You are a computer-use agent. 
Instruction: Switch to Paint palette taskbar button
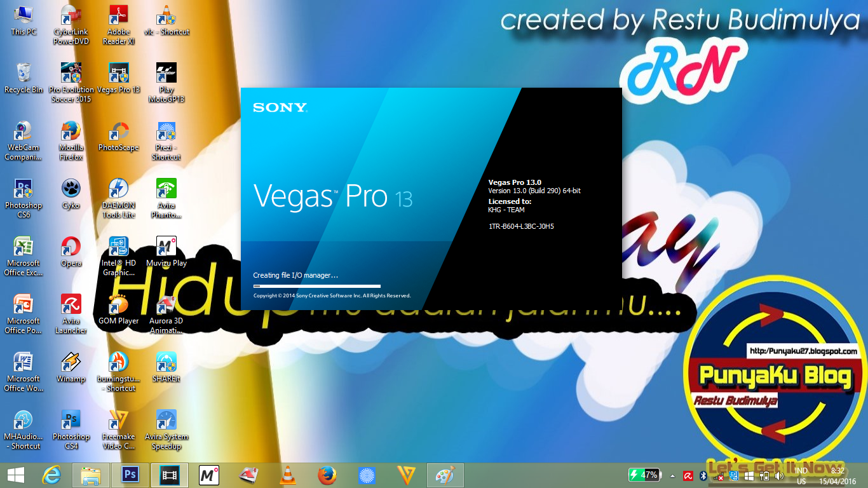(445, 475)
